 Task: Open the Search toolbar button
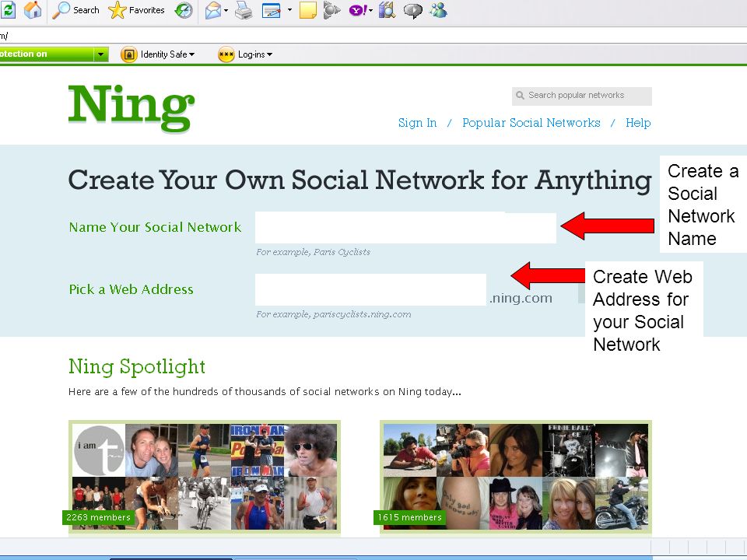[75, 10]
